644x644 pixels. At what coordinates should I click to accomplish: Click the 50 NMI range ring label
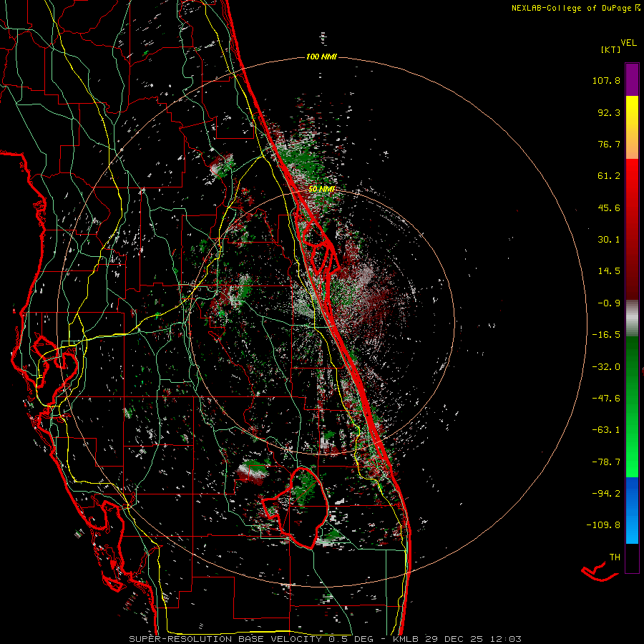coord(321,189)
